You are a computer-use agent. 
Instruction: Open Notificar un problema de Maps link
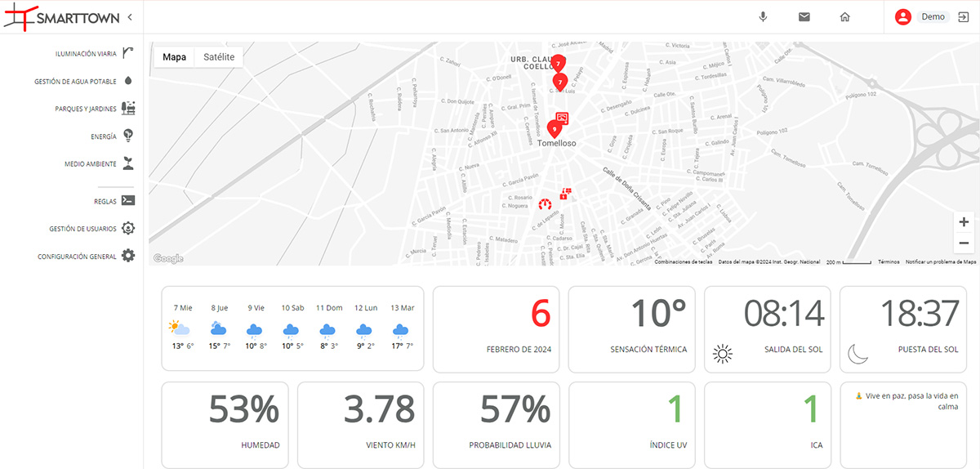941,261
